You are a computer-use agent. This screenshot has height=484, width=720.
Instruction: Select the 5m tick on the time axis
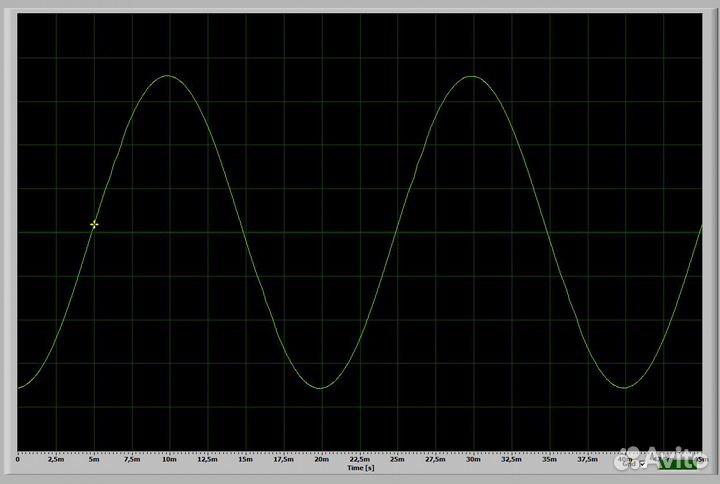click(94, 459)
